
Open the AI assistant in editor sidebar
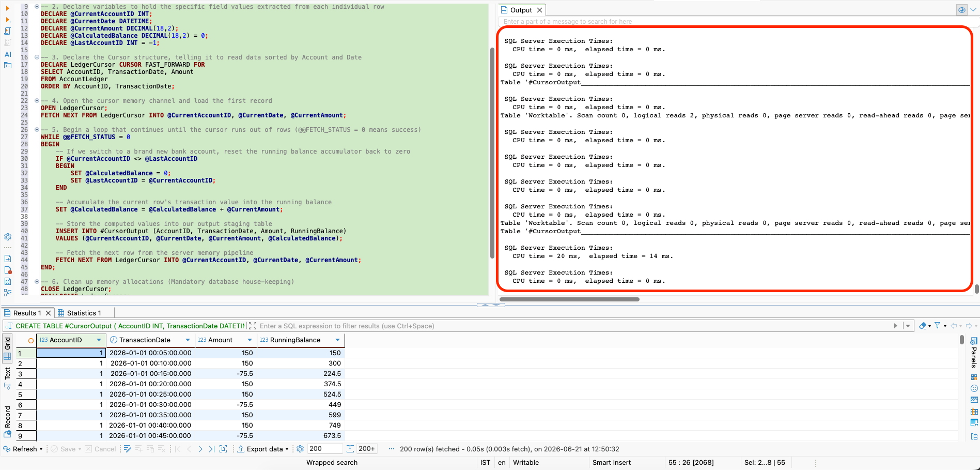click(x=8, y=54)
